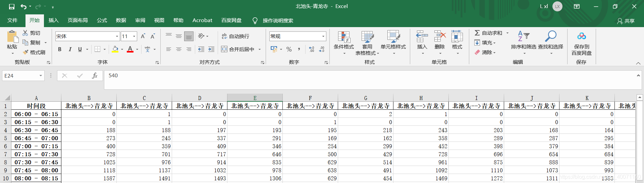Toggle Bold formatting

60,49
